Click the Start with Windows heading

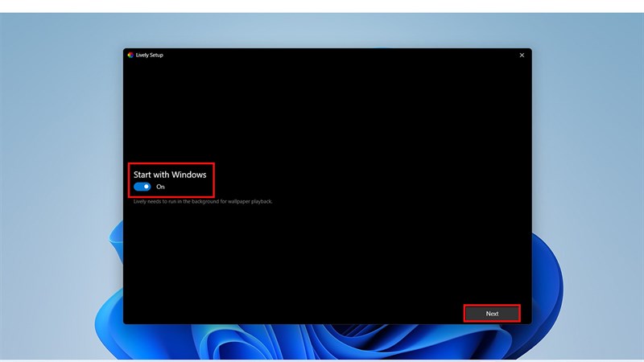170,174
